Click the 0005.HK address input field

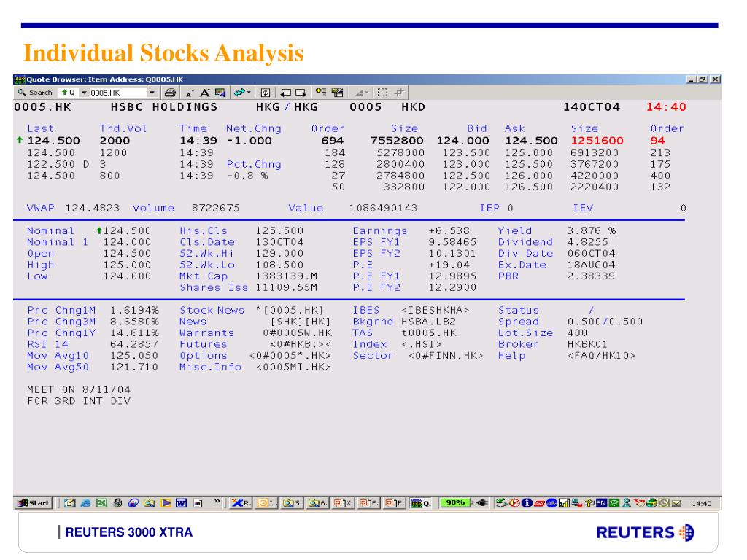click(117, 93)
